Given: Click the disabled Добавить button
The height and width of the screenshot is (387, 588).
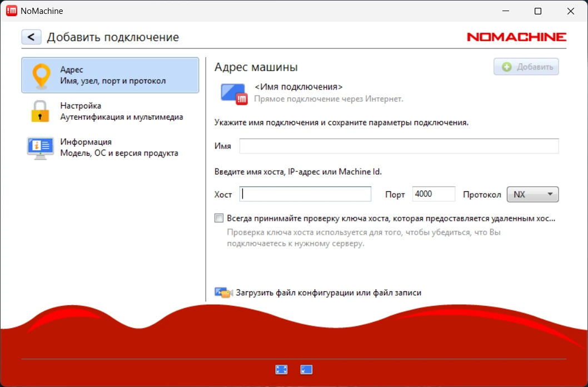Looking at the screenshot, I should [x=526, y=67].
